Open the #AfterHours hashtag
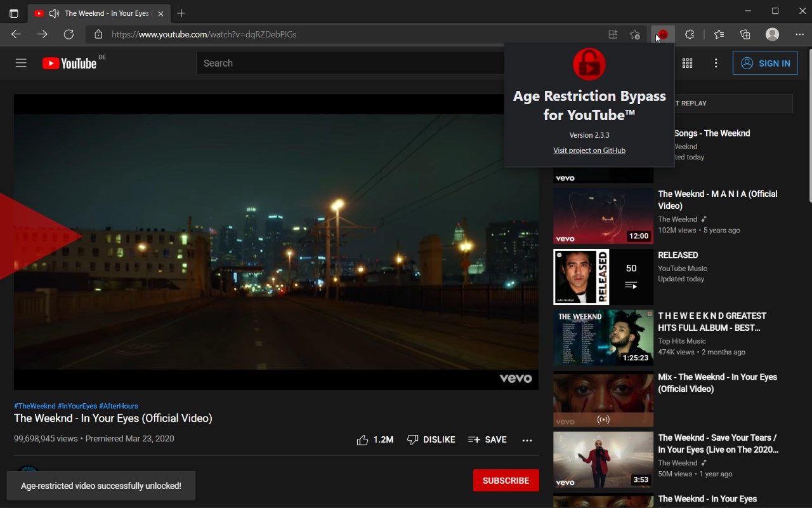The image size is (812, 508). pos(119,406)
